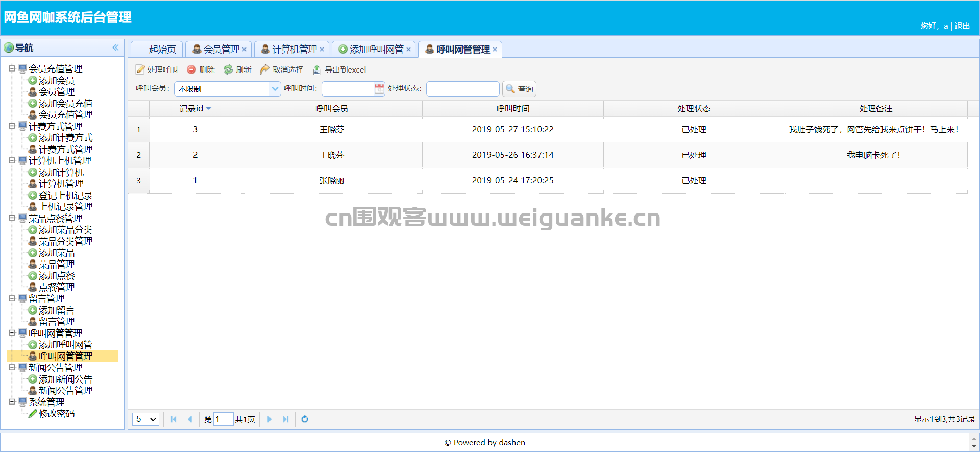Click the 刷新 refresh toolbar icon

228,69
